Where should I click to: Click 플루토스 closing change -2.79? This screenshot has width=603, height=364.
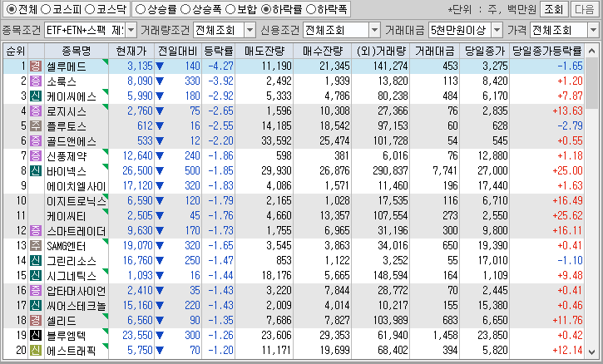point(570,125)
